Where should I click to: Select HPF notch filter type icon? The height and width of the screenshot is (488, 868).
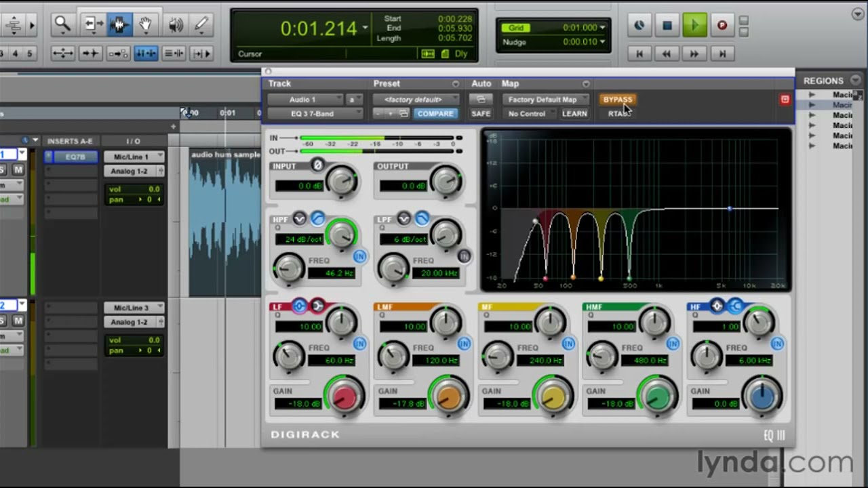coord(300,218)
